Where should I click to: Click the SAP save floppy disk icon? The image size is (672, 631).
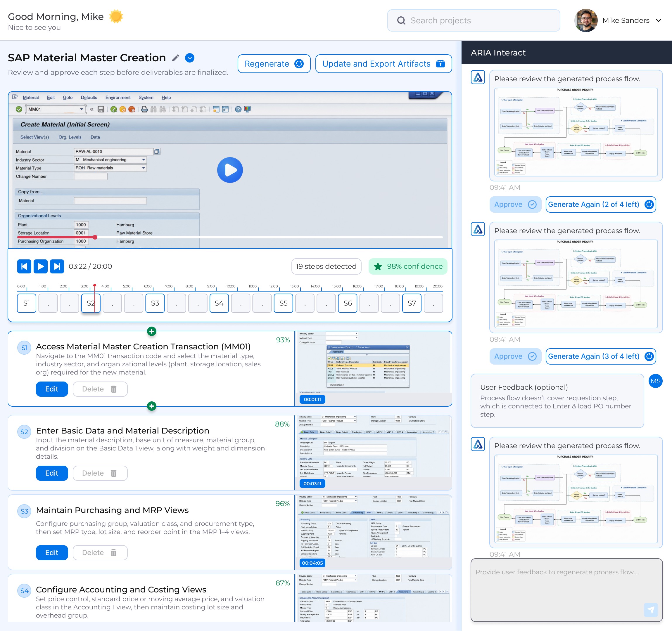pos(101,109)
